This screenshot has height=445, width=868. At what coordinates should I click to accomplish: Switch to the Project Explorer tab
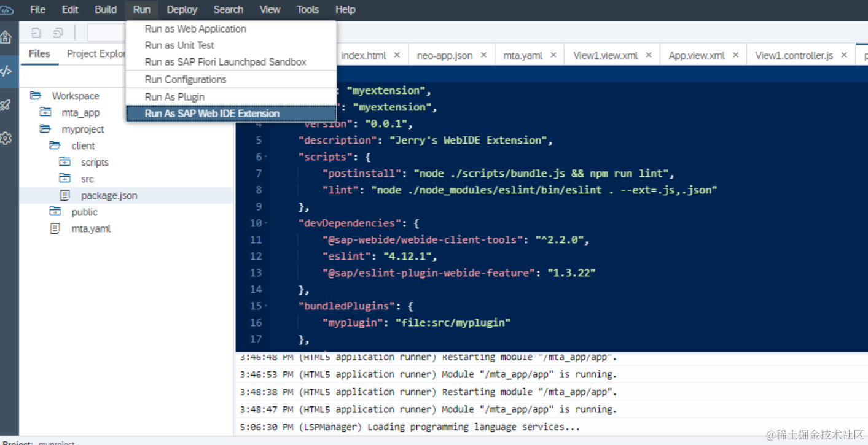tap(96, 54)
